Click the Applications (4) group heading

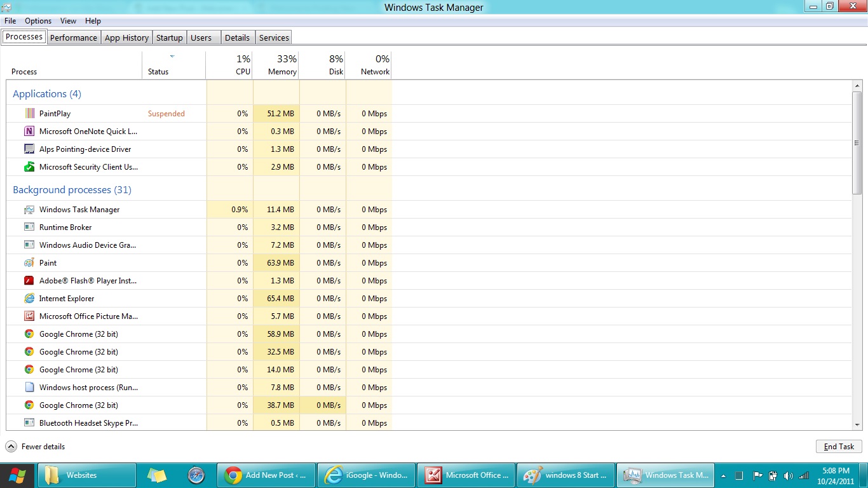47,94
